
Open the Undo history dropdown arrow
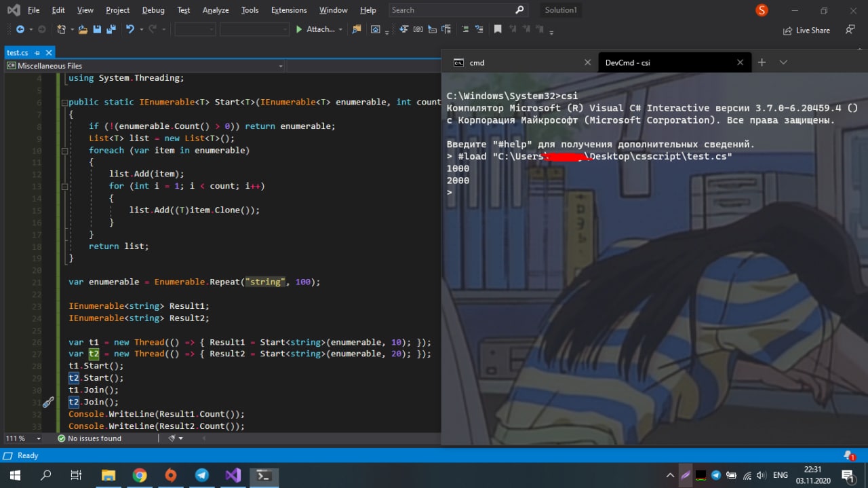[x=141, y=29]
